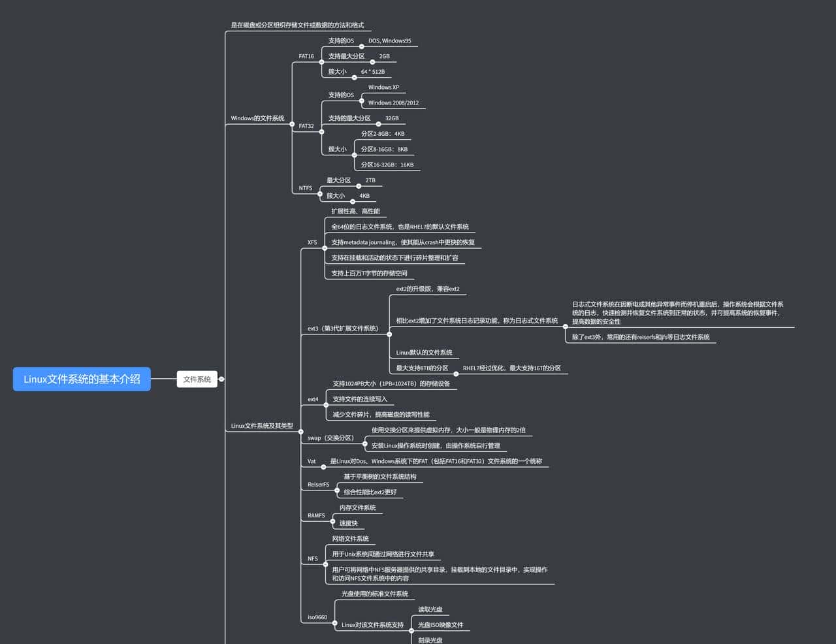Select the FAT32 node
The image size is (836, 644).
306,126
